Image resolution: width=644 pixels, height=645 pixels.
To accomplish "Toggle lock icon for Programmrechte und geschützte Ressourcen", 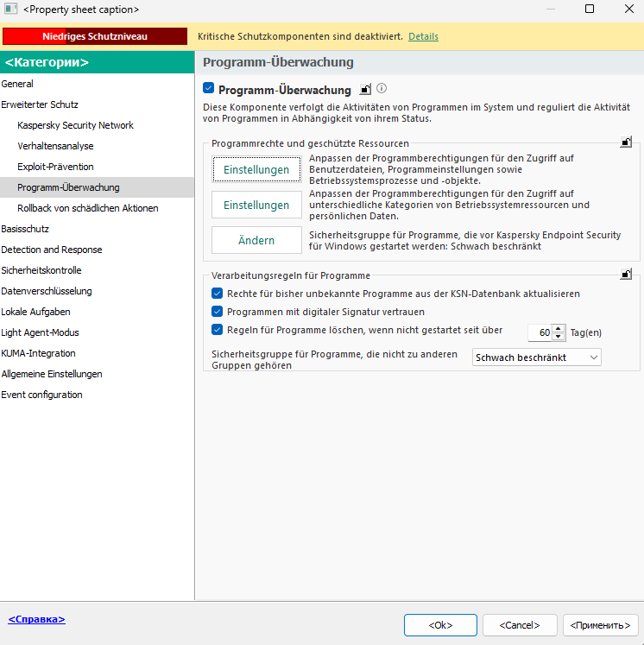I will [x=625, y=142].
